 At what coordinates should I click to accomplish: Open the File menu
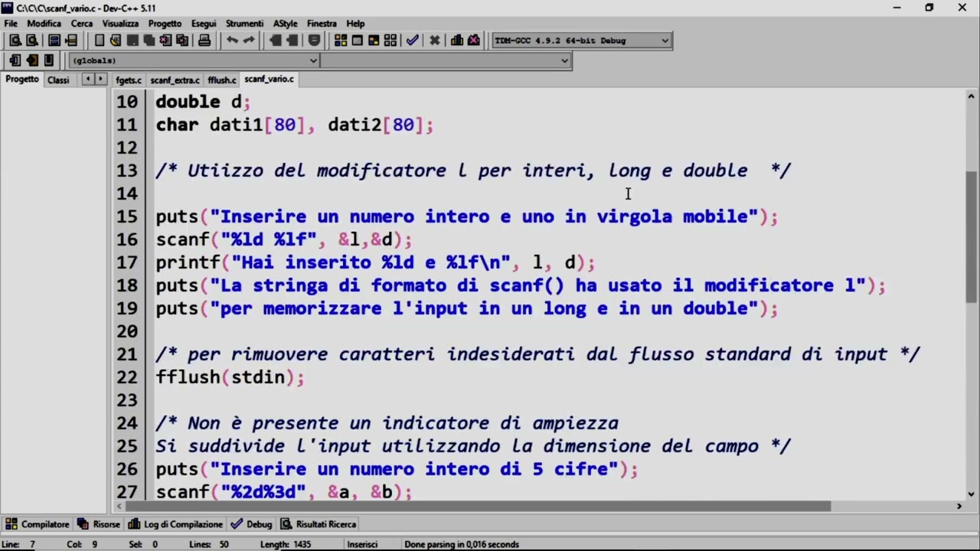11,24
